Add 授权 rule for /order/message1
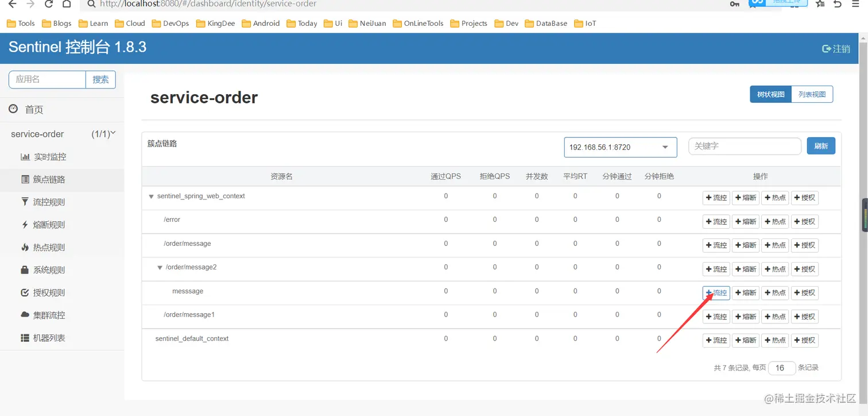 [805, 317]
